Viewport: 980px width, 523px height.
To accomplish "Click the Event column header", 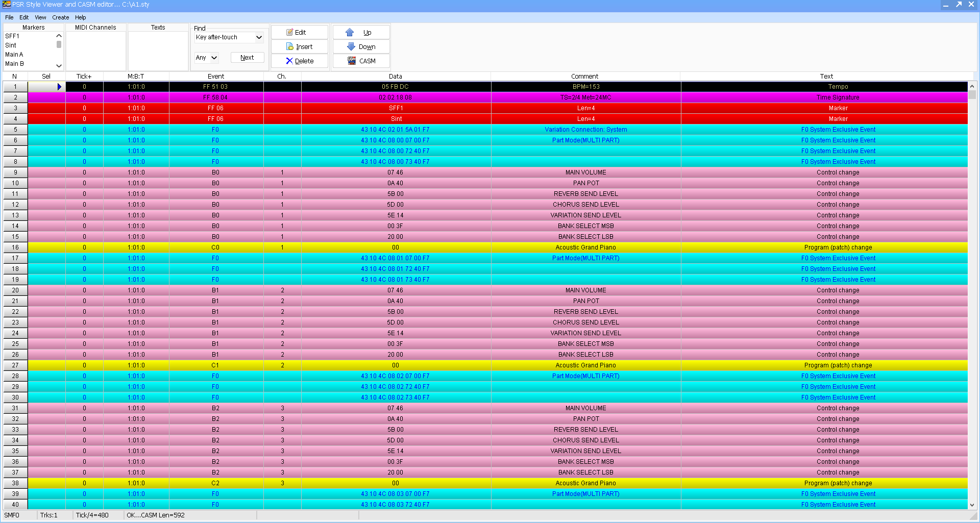I will click(216, 77).
